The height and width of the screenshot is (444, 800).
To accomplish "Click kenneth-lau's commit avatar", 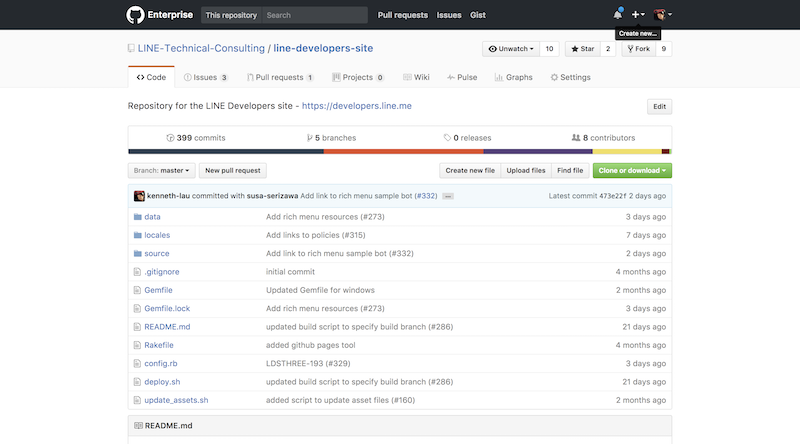I will [139, 196].
